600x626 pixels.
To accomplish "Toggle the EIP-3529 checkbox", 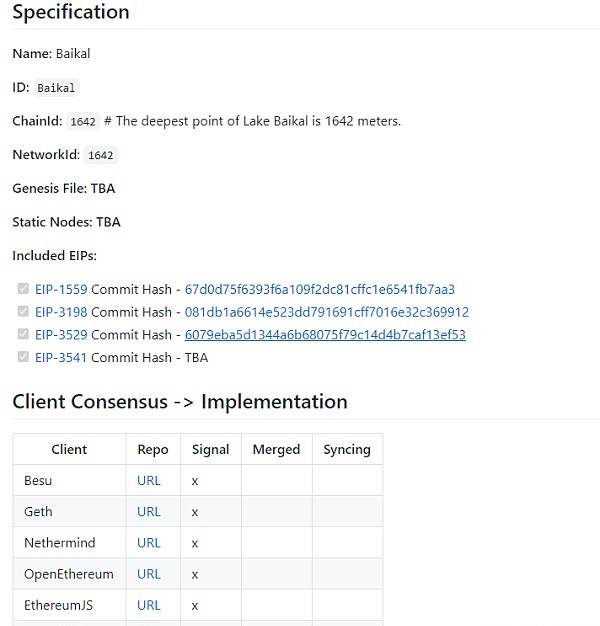I will click(23, 334).
